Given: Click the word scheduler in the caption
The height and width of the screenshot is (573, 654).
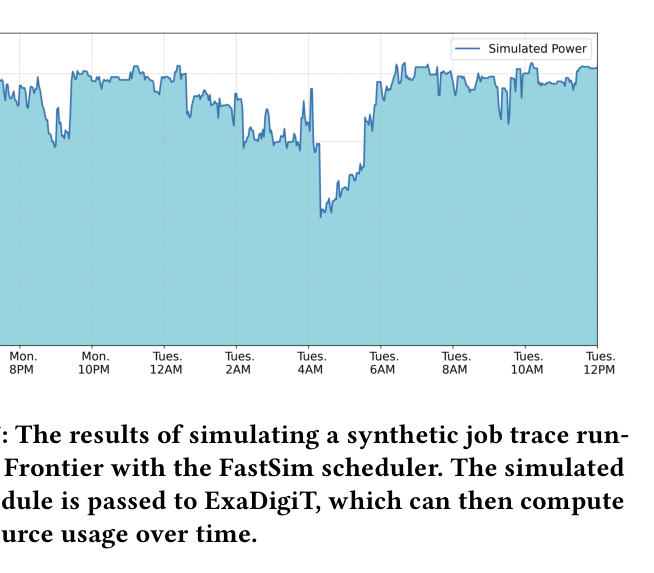Looking at the screenshot, I should [x=382, y=467].
